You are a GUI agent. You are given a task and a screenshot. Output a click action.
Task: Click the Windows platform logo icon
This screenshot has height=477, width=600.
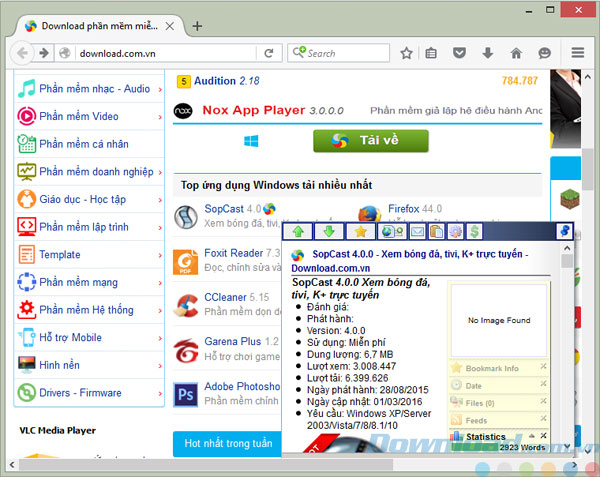(251, 141)
